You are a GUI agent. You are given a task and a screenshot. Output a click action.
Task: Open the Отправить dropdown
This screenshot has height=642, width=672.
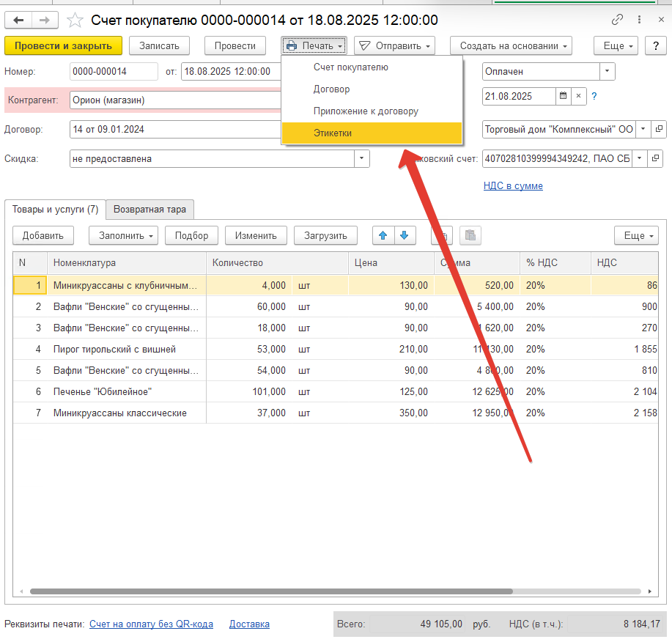[394, 46]
